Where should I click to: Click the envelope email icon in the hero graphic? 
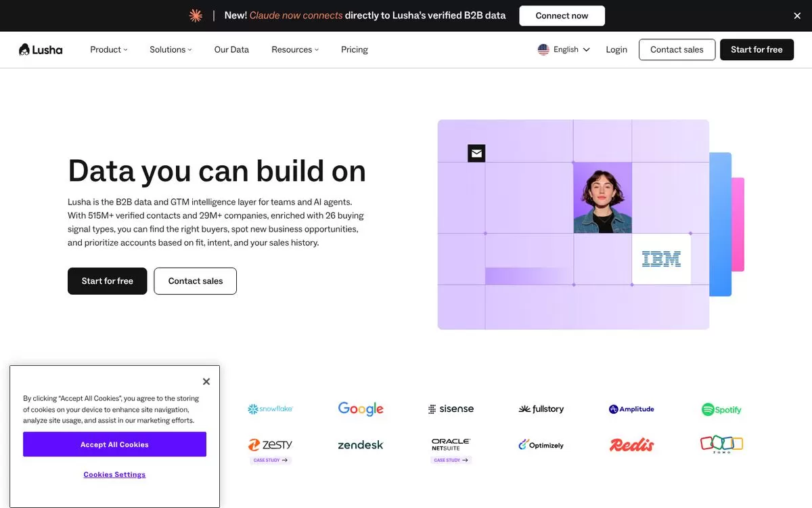[476, 153]
